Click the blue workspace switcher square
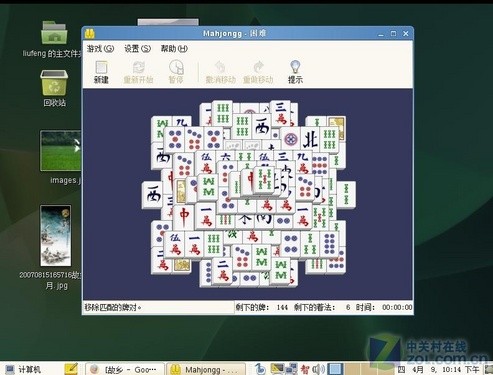The width and height of the screenshot is (493, 375). click(335, 369)
